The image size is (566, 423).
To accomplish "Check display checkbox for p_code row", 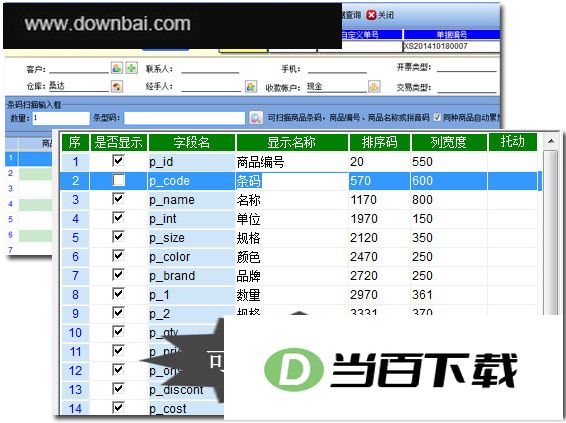I will [118, 180].
